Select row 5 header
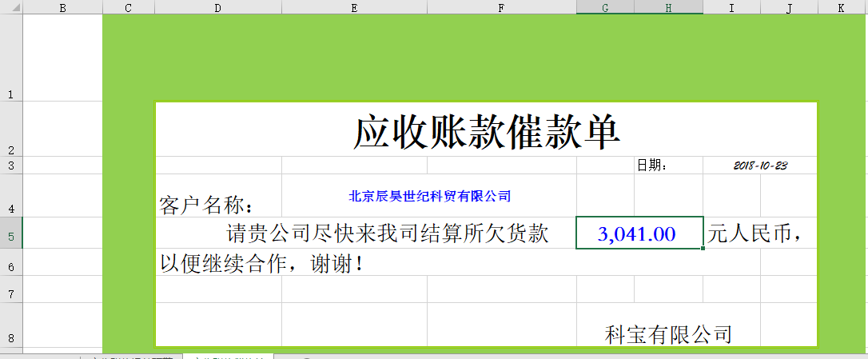 pyautogui.click(x=11, y=233)
